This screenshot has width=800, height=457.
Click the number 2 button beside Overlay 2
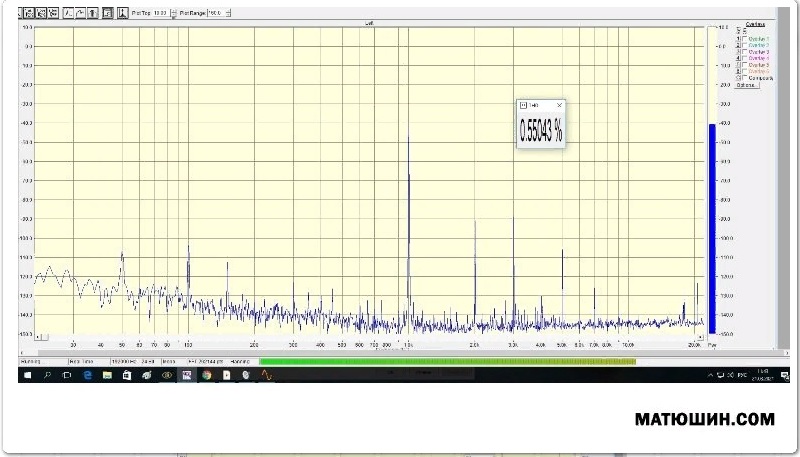coord(739,45)
